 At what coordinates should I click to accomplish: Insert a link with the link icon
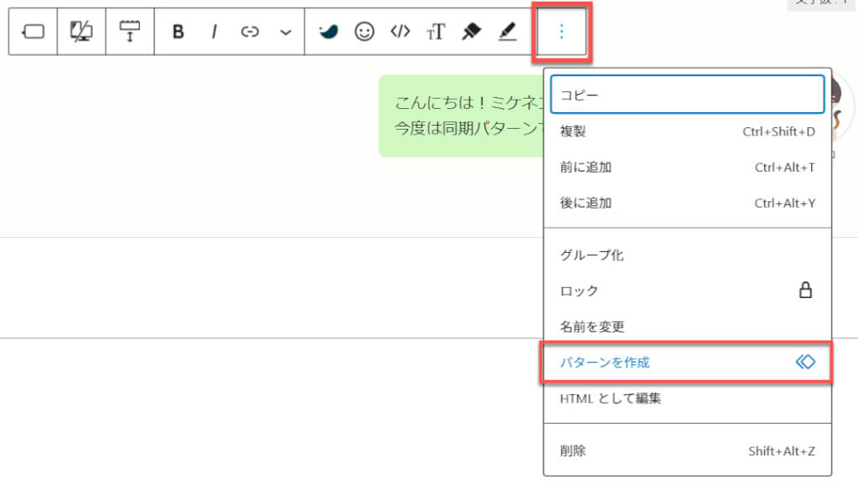coord(250,32)
